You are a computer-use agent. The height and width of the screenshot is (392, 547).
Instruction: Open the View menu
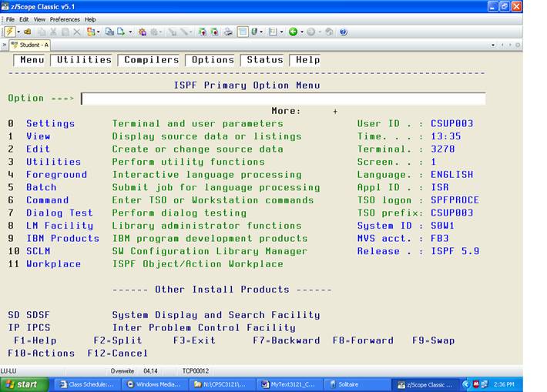click(39, 19)
